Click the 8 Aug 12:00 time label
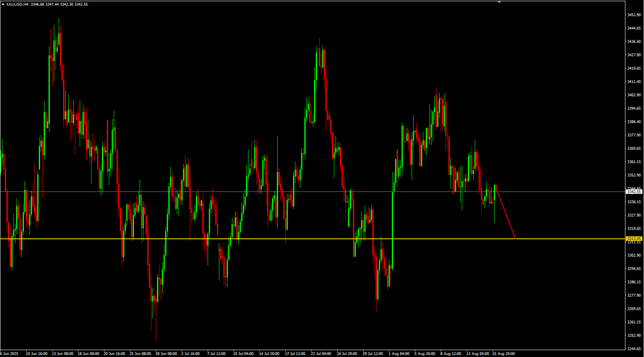 [x=451, y=354]
